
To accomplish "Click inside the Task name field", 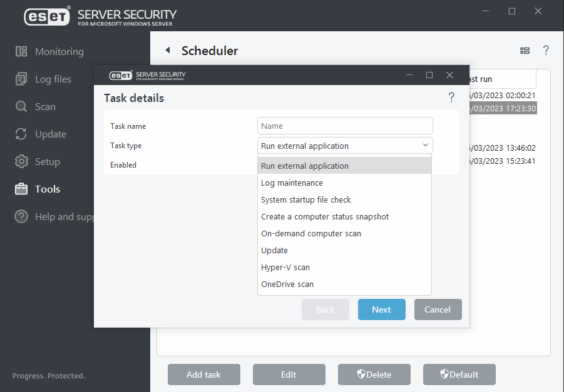I will click(x=344, y=125).
